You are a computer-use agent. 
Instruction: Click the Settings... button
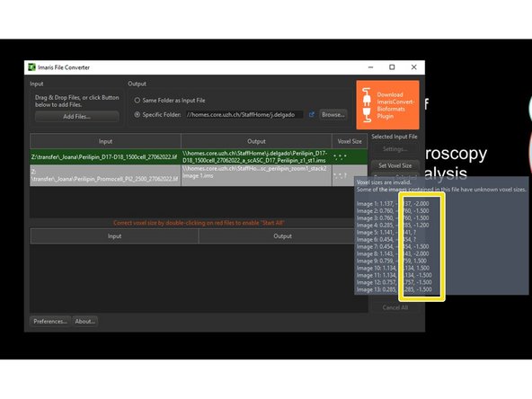point(395,149)
